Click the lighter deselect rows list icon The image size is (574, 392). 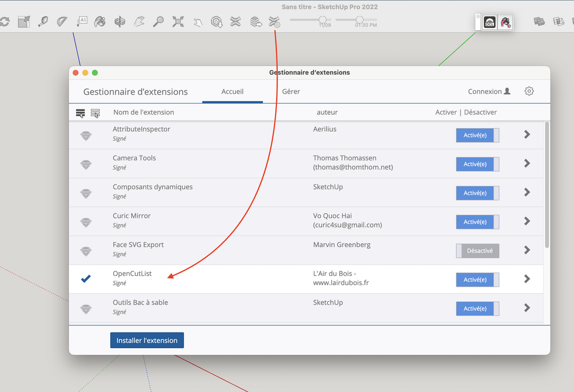point(95,113)
